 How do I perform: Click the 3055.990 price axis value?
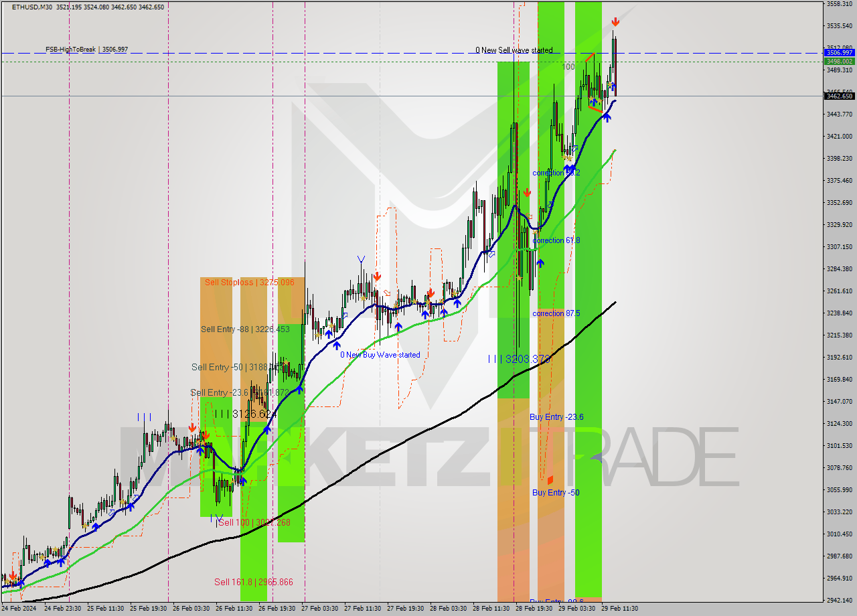tap(839, 490)
